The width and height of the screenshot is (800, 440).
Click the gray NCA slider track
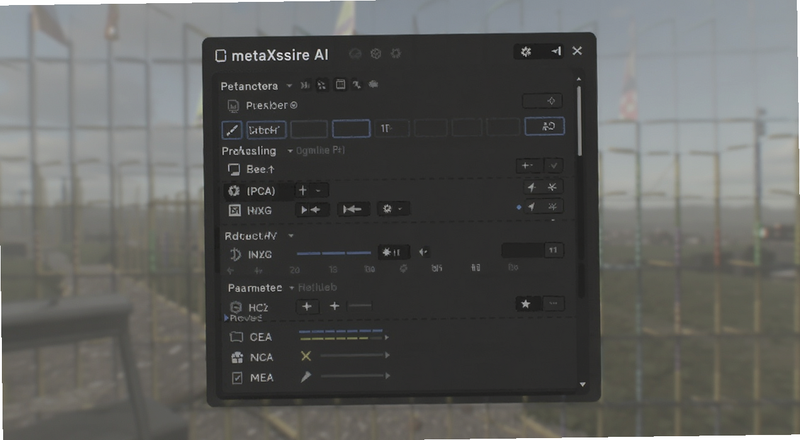[352, 355]
